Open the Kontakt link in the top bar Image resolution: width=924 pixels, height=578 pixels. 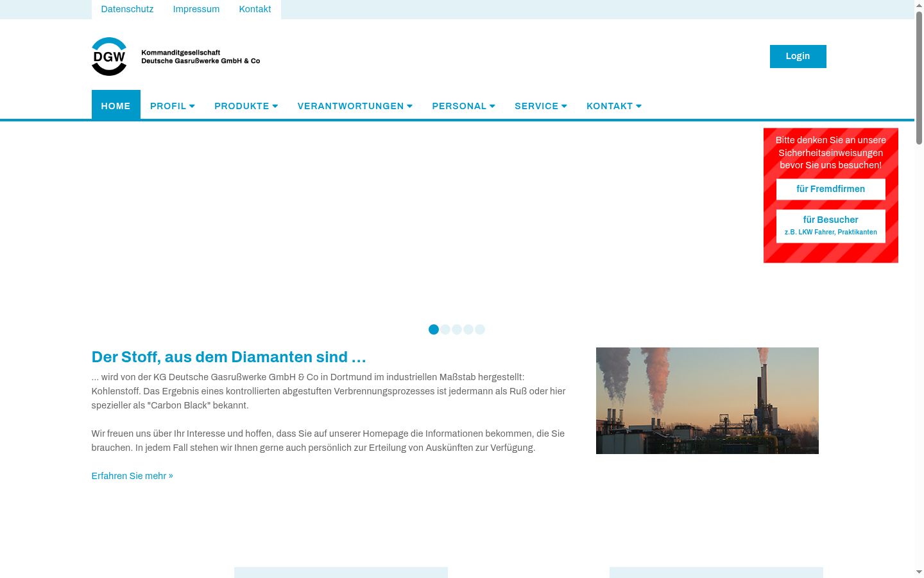(x=255, y=9)
